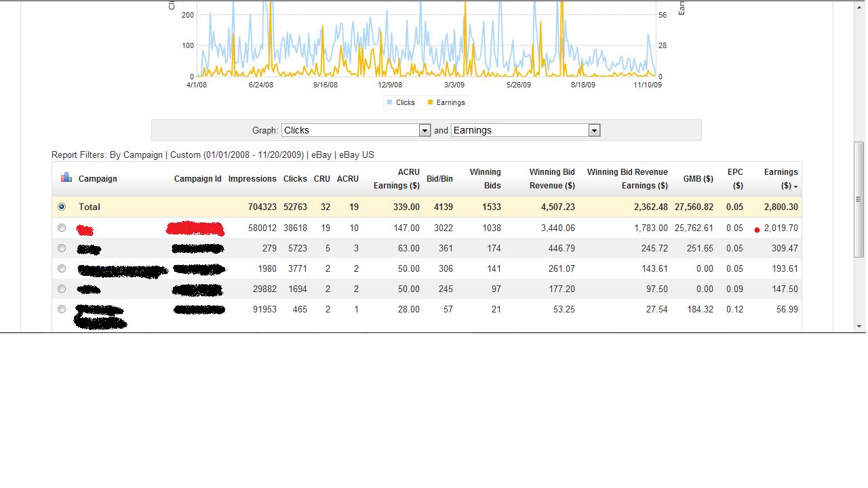The image size is (868, 488).
Task: Click the EPC ($) column header
Action: tap(735, 179)
